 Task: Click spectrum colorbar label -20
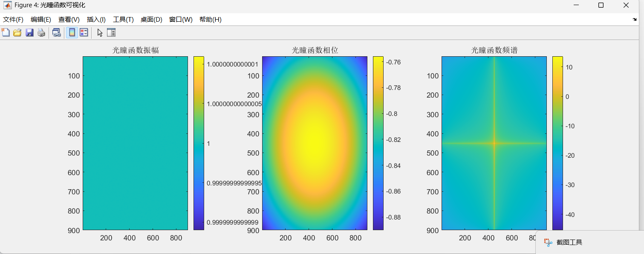click(570, 156)
